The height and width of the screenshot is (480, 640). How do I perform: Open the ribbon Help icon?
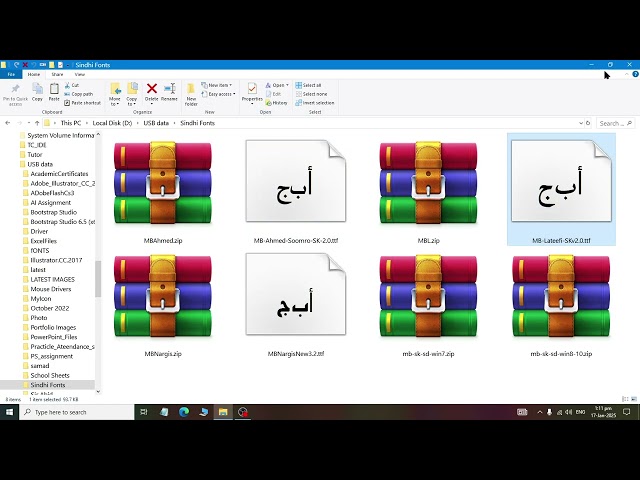tap(635, 74)
